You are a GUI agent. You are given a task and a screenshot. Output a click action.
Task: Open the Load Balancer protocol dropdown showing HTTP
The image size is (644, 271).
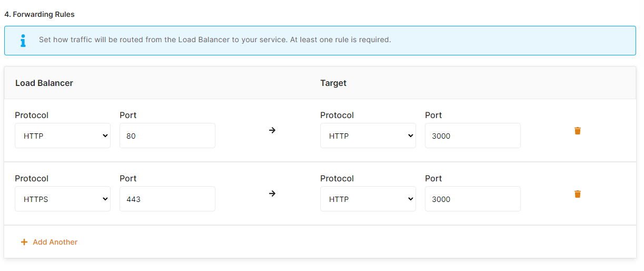click(63, 135)
